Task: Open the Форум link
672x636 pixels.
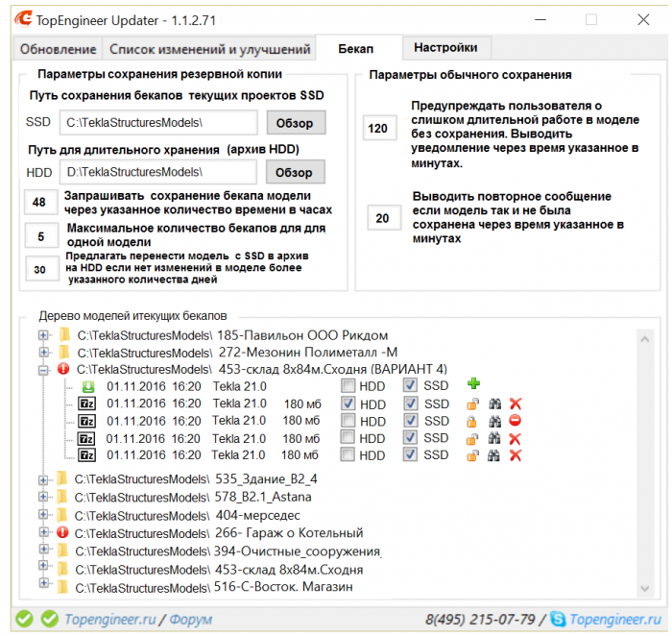Action: tap(191, 620)
